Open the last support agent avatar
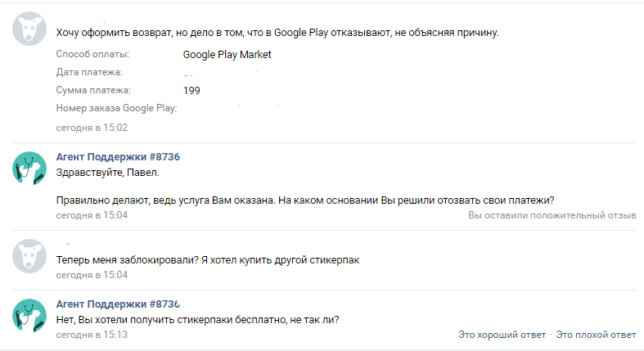This screenshot has width=644, height=351. click(29, 315)
